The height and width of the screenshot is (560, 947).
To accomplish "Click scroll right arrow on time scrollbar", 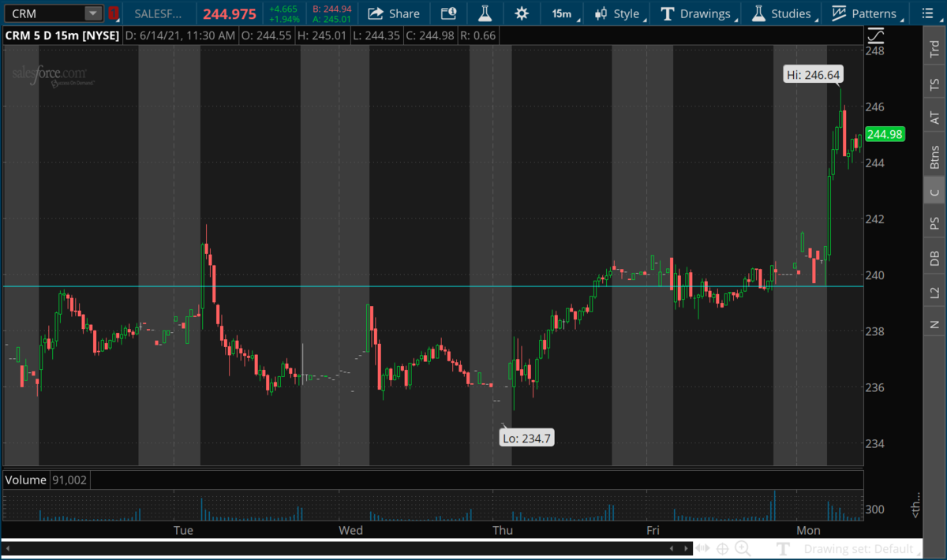I will [684, 548].
